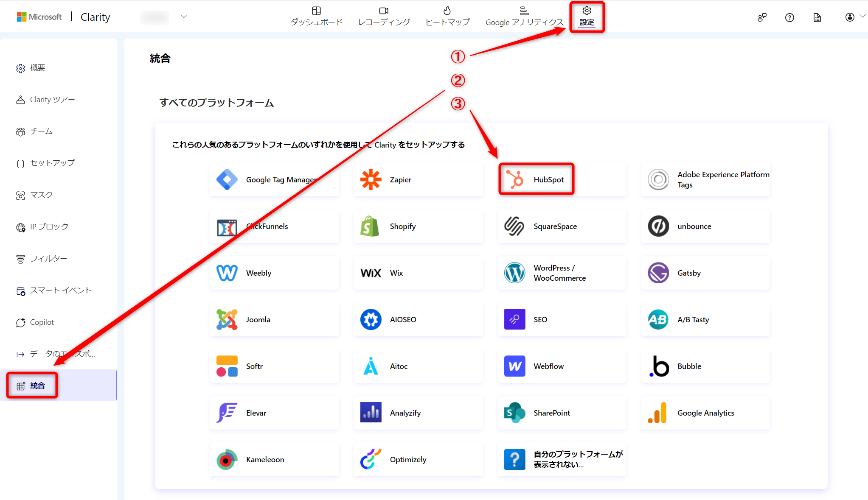Click the ClickFunnels integration icon
Screen dimensions: 868x500
227,227
